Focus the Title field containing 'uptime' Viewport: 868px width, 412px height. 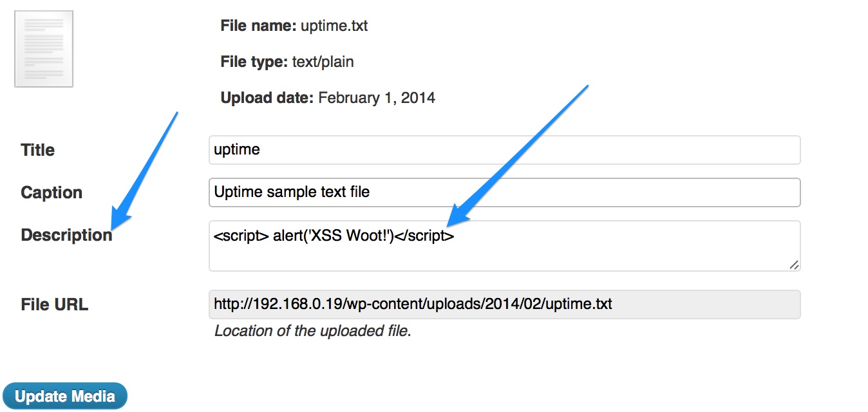click(x=505, y=150)
